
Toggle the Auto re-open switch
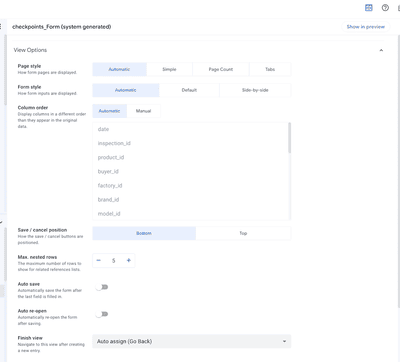(102, 314)
